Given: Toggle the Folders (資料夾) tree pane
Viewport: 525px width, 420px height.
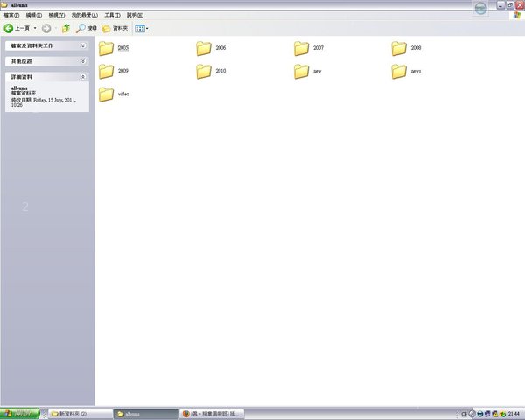Looking at the screenshot, I should click(x=114, y=28).
